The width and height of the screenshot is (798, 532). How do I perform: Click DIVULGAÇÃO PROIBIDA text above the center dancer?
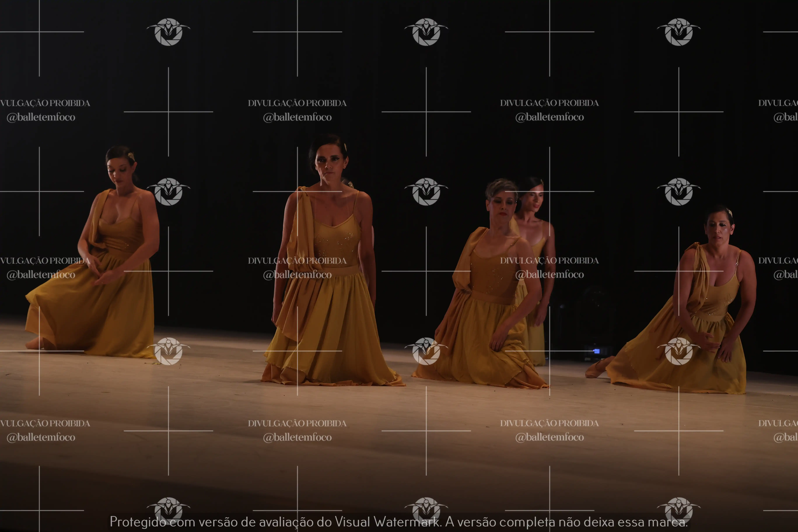(x=297, y=103)
